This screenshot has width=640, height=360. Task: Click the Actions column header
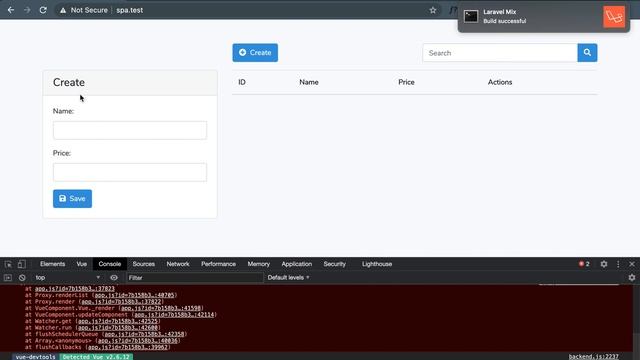[500, 82]
